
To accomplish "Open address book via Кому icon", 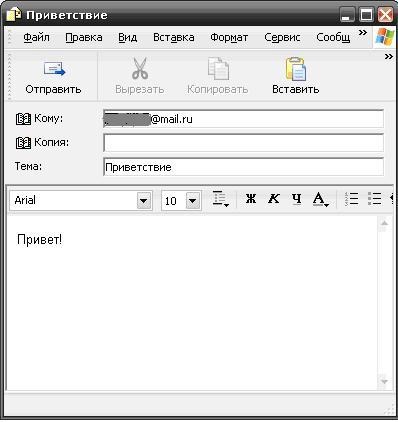I will (23, 119).
